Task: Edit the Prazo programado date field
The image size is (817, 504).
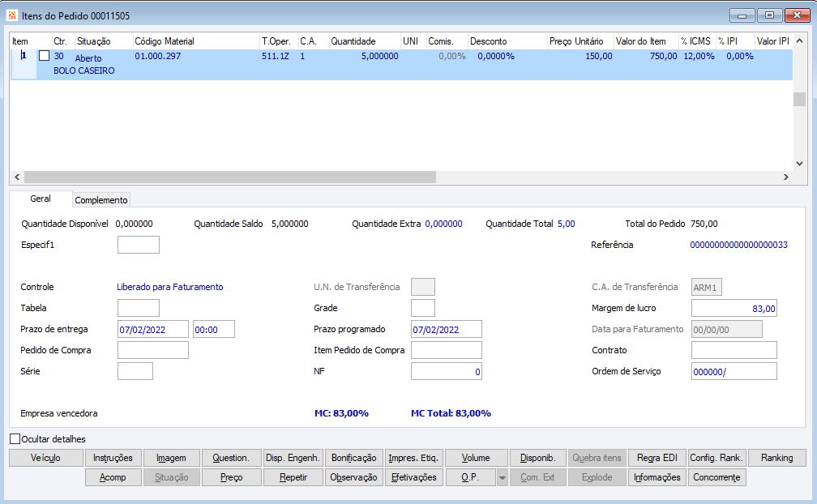Action: [447, 329]
